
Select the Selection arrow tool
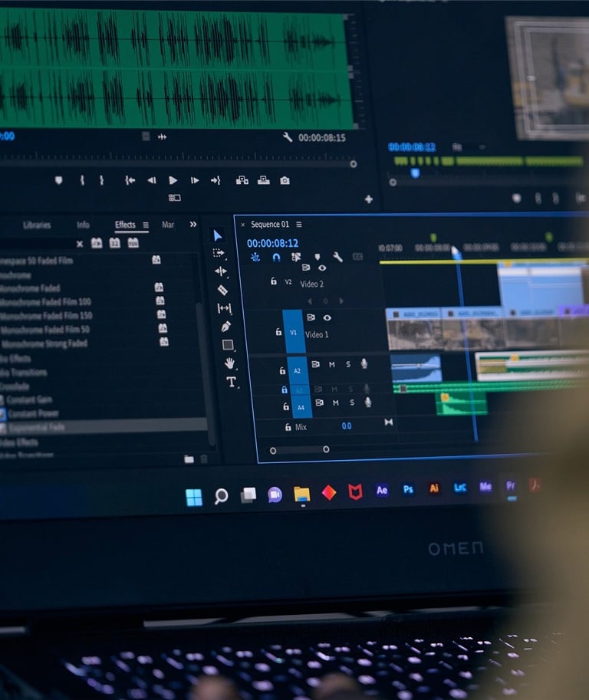[218, 235]
